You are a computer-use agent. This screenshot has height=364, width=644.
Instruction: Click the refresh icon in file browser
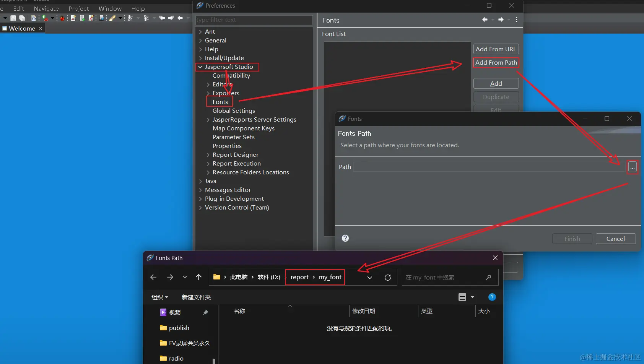coord(388,278)
